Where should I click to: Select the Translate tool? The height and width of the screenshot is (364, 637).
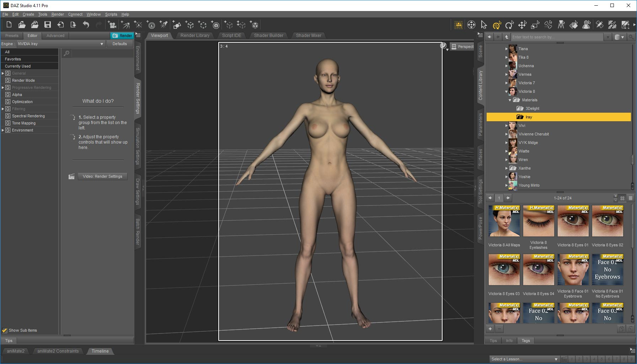point(522,25)
